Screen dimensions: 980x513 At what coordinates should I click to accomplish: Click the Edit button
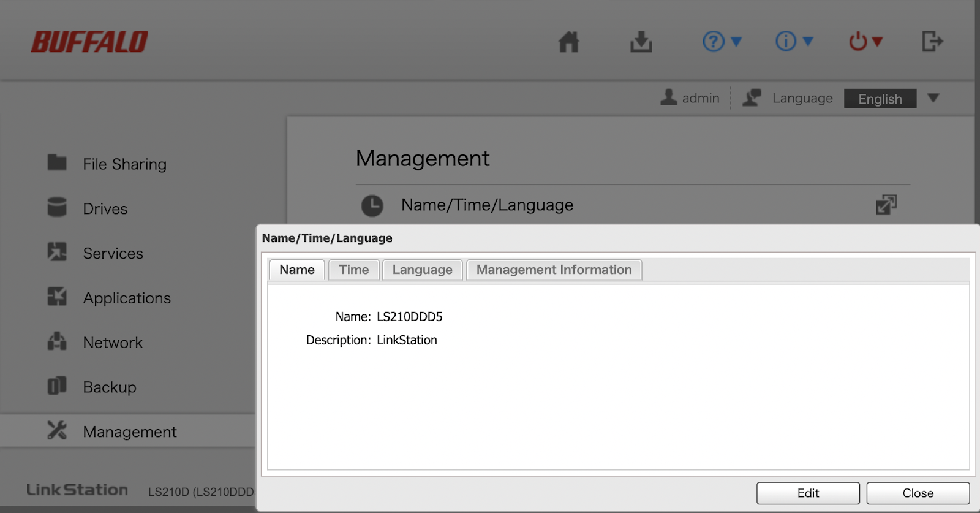click(808, 493)
